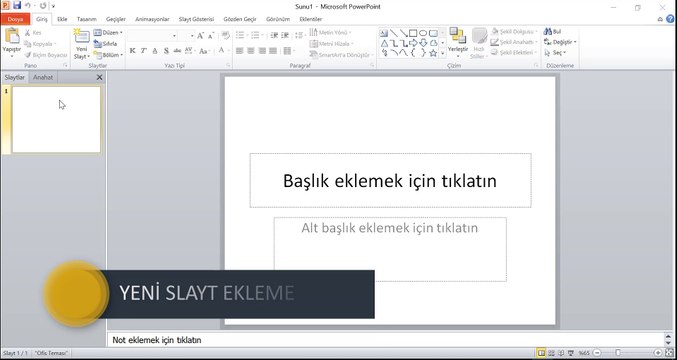The image size is (677, 360).
Task: Click the Sıfırla reset button
Action: click(106, 44)
